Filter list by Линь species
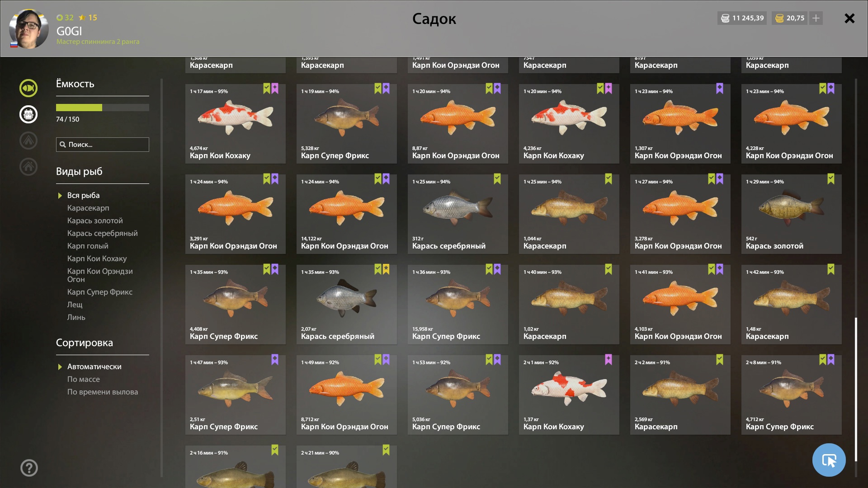The height and width of the screenshot is (488, 868). (76, 317)
